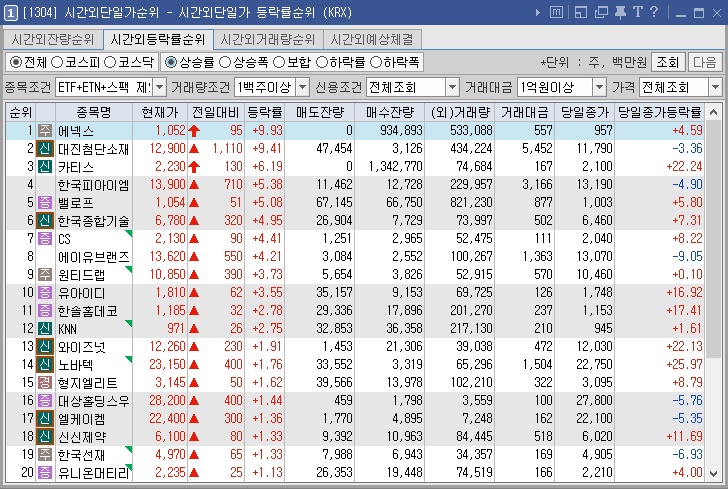Click the 경 badge icon beside 형지엘리트
The width and height of the screenshot is (728, 489).
pyautogui.click(x=45, y=383)
